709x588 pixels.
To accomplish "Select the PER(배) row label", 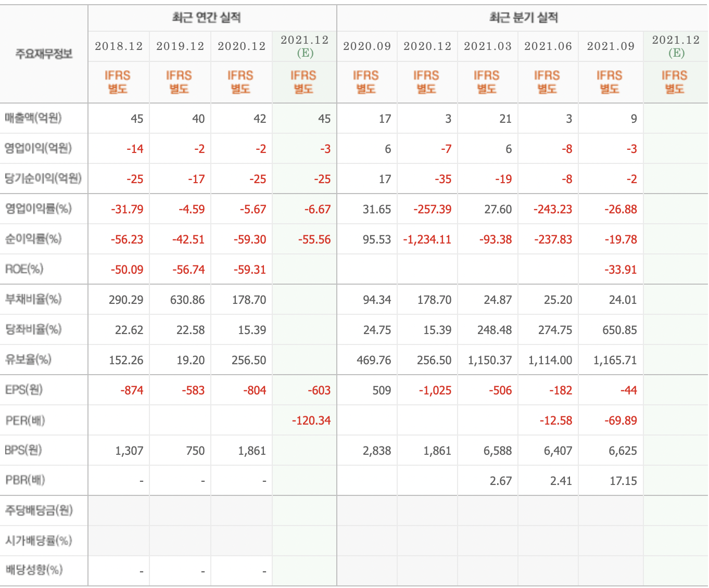I will point(25,420).
